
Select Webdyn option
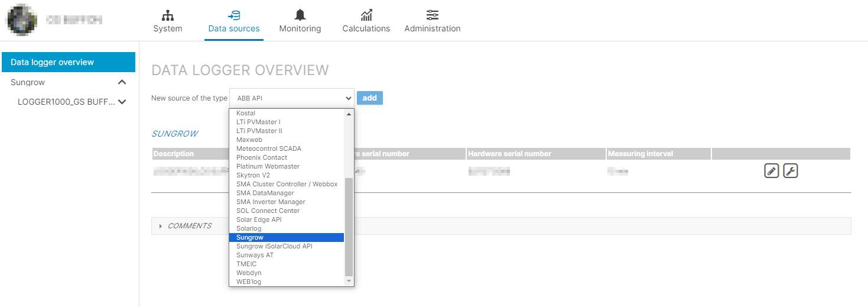[x=287, y=273]
